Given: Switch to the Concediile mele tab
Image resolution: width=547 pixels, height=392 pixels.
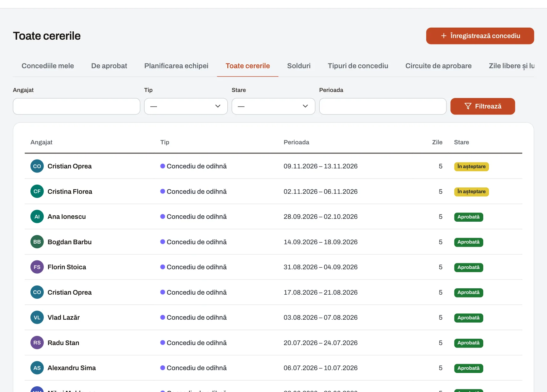Looking at the screenshot, I should click(x=48, y=66).
